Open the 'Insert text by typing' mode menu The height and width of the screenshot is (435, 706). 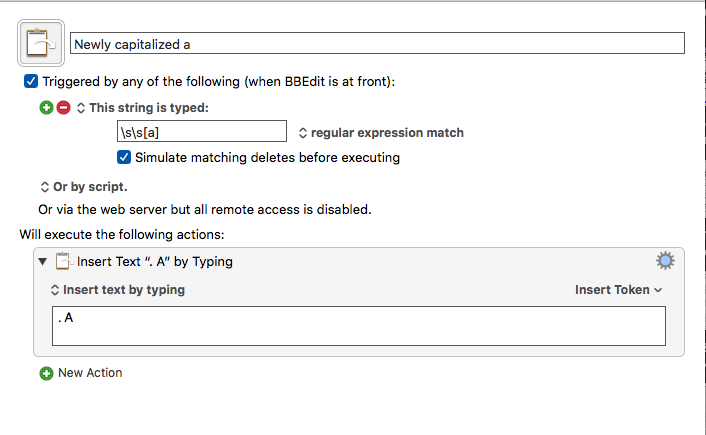[x=118, y=290]
